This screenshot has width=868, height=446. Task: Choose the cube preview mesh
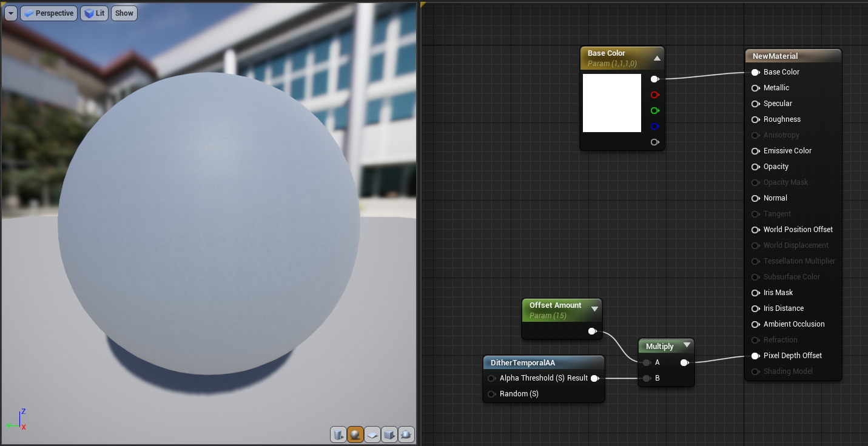(x=389, y=434)
